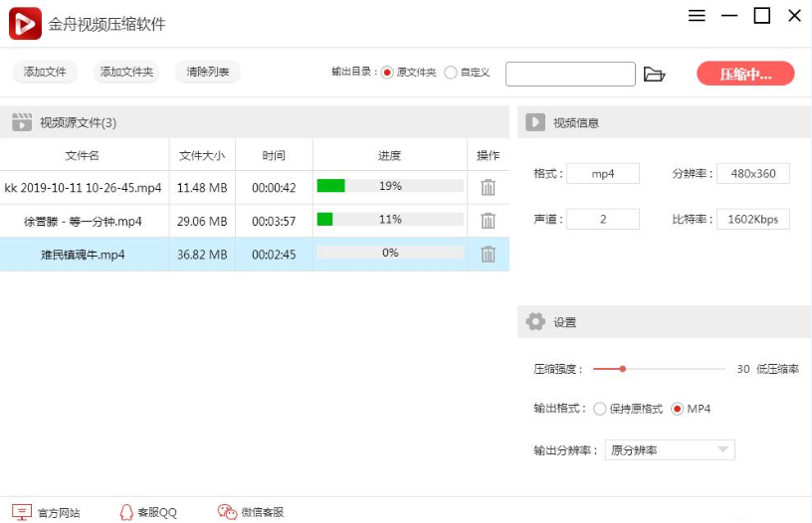Browse output folder with the folder icon
The height and width of the screenshot is (523, 812).
[654, 74]
